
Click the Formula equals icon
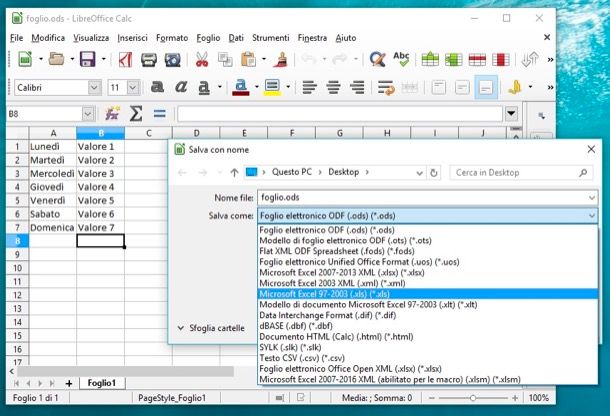tap(160, 114)
